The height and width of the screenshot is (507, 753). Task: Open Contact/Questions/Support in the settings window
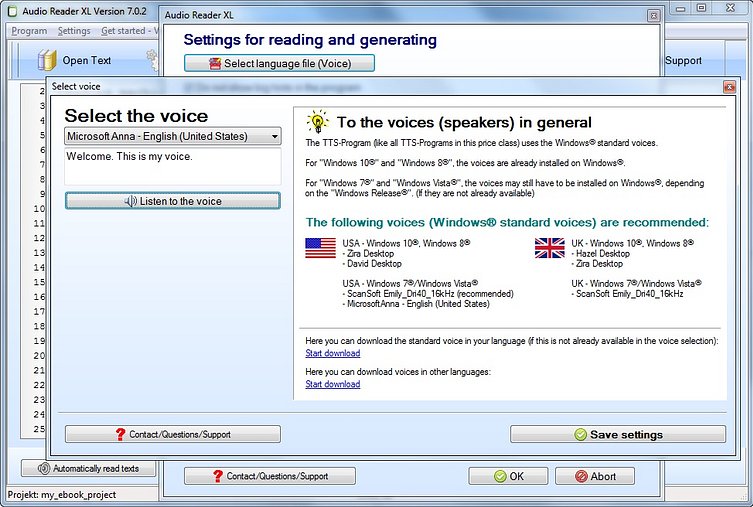tap(270, 476)
